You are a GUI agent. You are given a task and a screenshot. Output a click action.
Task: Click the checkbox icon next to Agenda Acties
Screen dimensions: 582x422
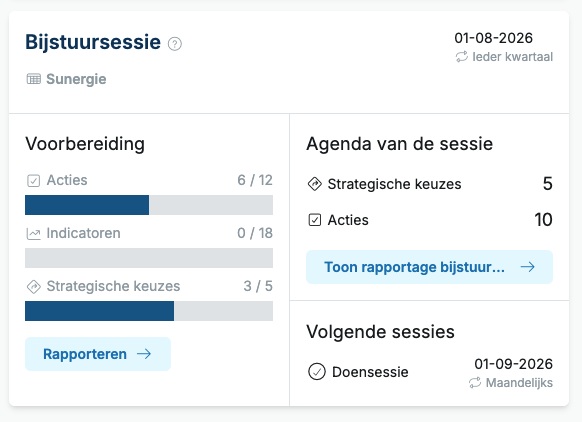tap(315, 220)
